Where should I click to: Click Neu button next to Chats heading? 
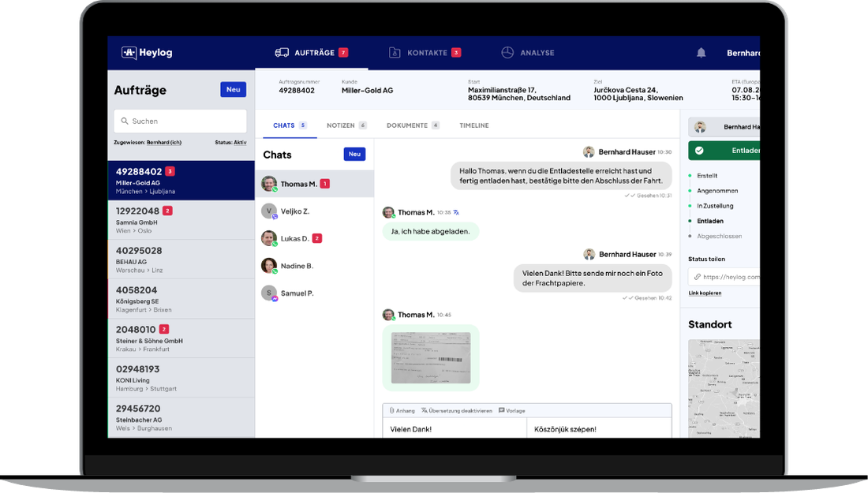click(354, 155)
